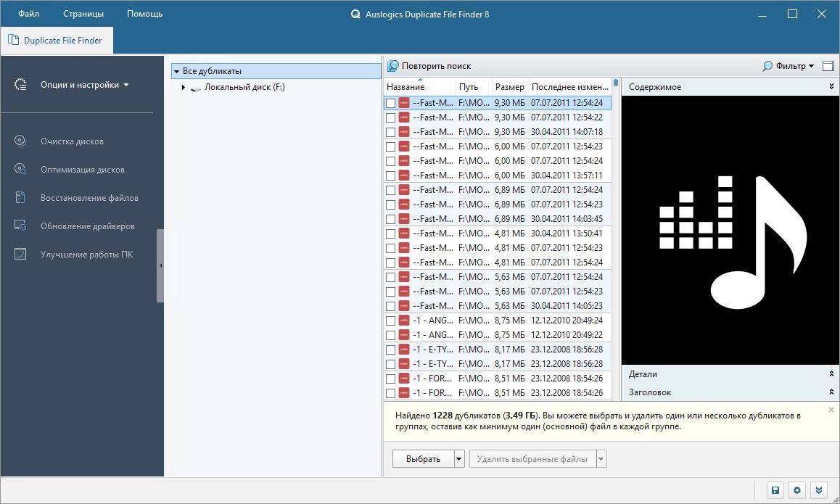Image resolution: width=840 pixels, height=504 pixels.
Task: Open Улучшение работы ПК page
Action: point(87,255)
